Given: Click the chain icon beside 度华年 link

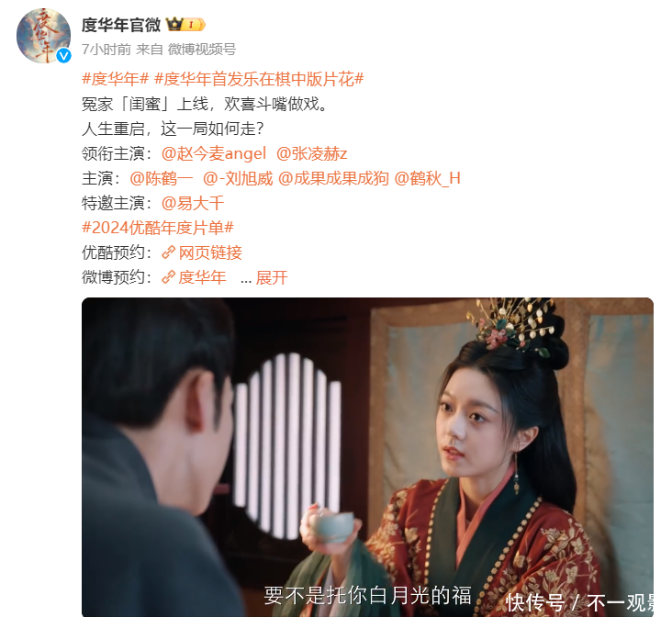Looking at the screenshot, I should [168, 277].
